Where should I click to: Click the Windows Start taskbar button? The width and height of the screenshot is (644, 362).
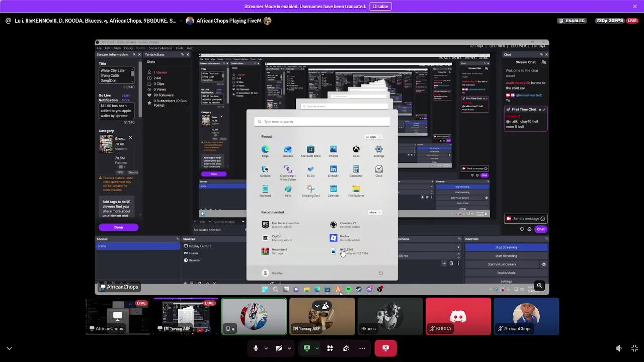pos(265,289)
